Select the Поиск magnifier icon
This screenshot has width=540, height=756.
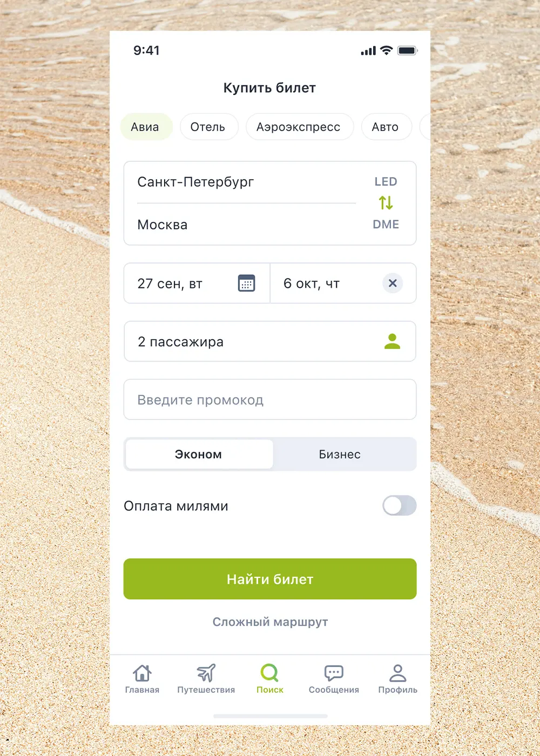point(269,673)
